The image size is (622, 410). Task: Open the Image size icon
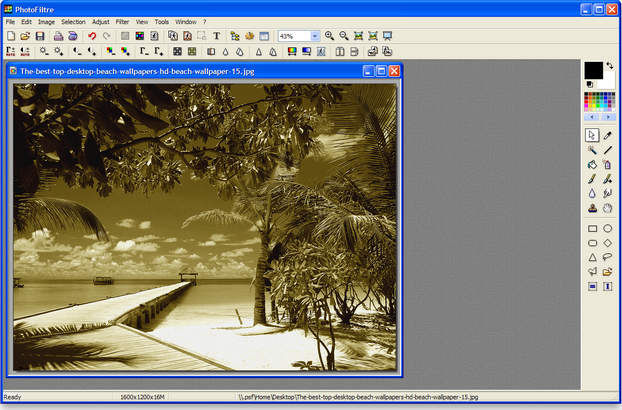tap(173, 36)
